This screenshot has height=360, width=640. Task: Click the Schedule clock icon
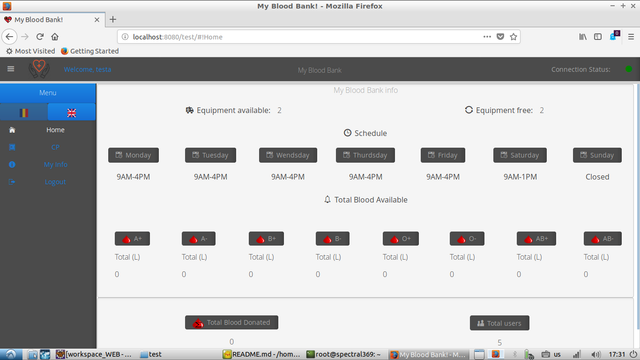(x=347, y=133)
